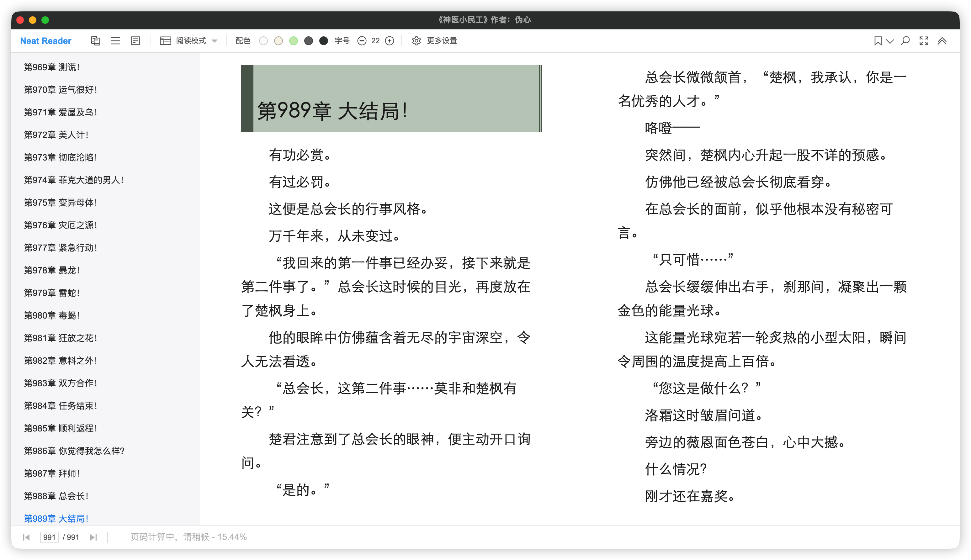The image size is (971, 560).
Task: Pick the green color swatch theme
Action: (x=294, y=41)
